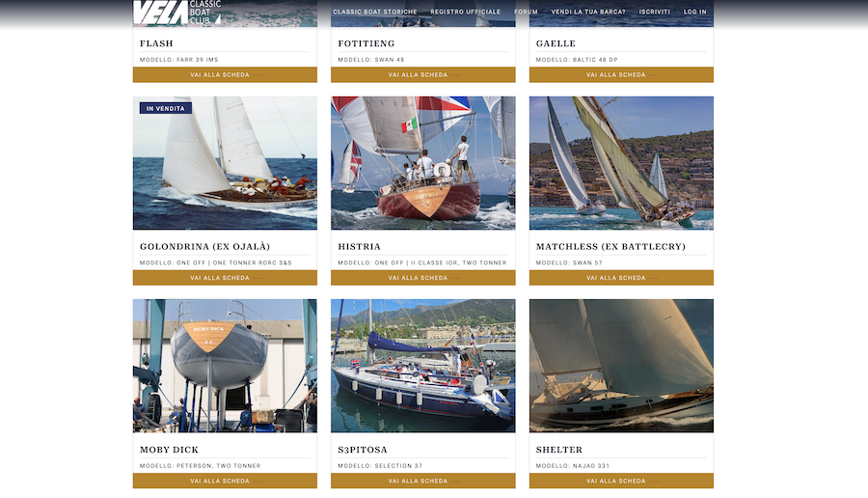Open the Histria boat photo
The height and width of the screenshot is (498, 868).
423,163
